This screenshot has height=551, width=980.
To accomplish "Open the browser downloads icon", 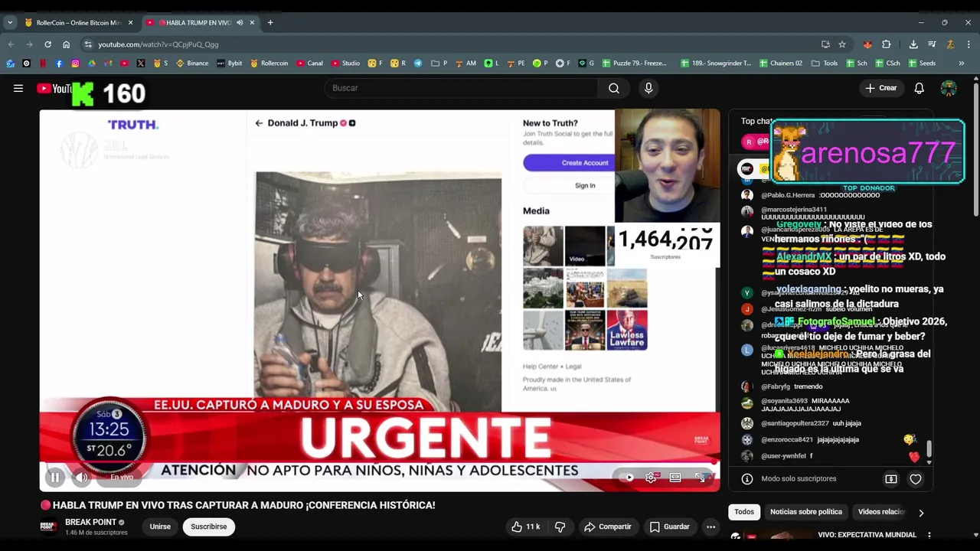I will (913, 44).
